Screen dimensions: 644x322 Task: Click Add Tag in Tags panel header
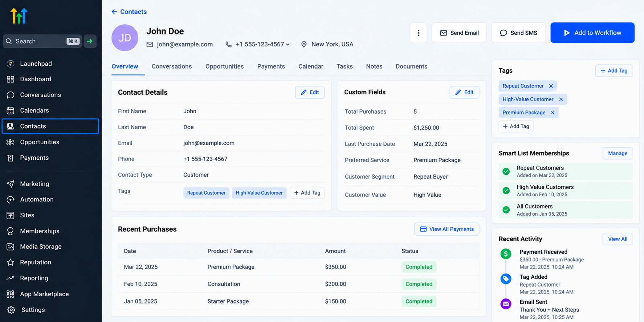(x=614, y=71)
